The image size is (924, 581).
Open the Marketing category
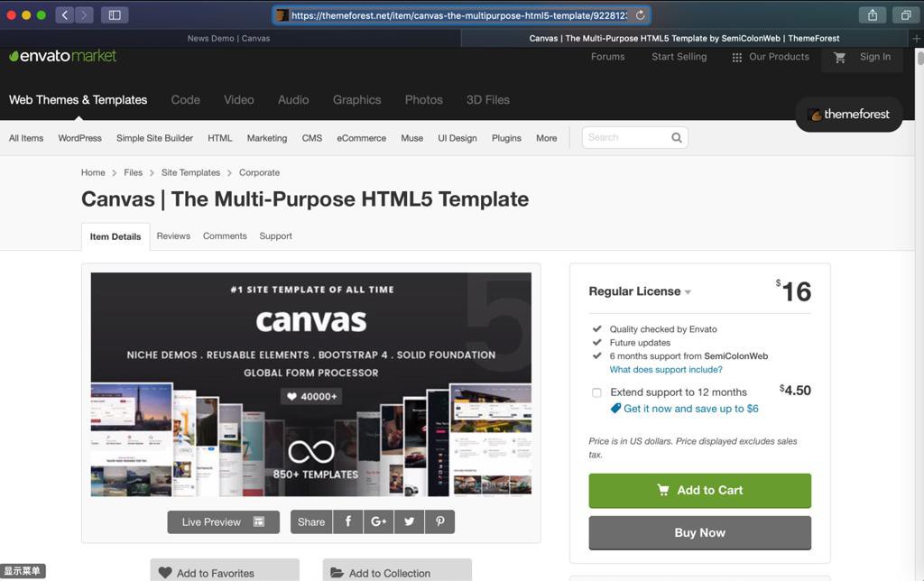267,138
